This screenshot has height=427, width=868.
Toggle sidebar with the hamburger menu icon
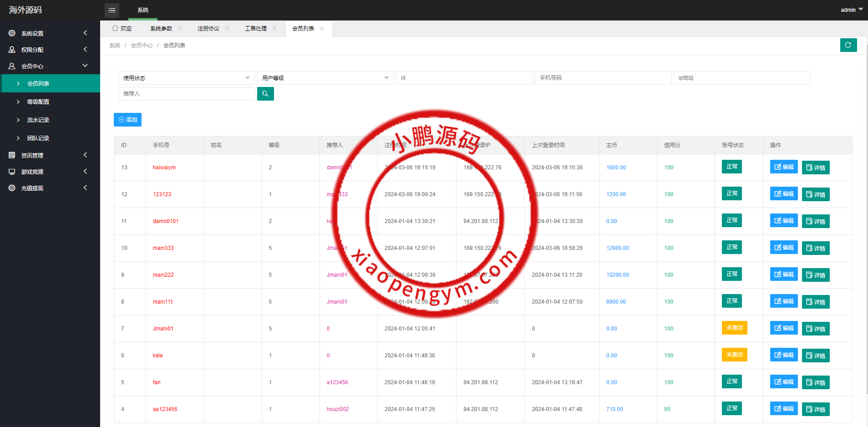[112, 10]
